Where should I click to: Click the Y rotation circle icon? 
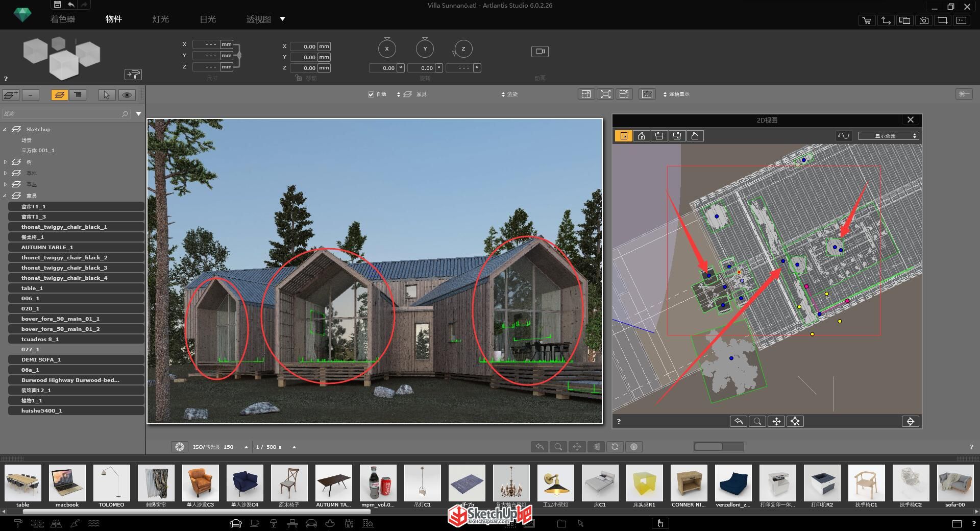coord(425,49)
